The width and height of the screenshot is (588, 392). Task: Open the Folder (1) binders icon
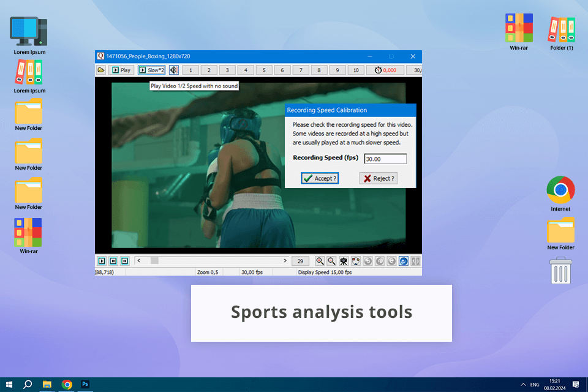click(x=562, y=33)
